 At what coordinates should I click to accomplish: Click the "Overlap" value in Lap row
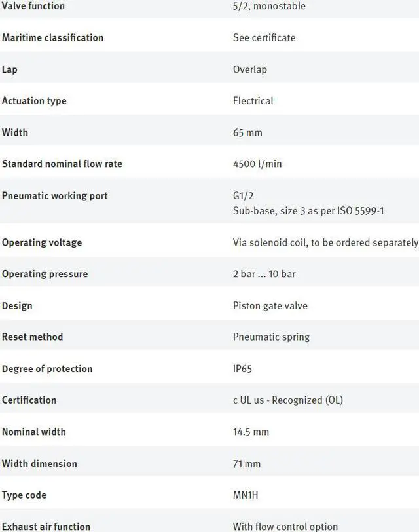point(249,69)
